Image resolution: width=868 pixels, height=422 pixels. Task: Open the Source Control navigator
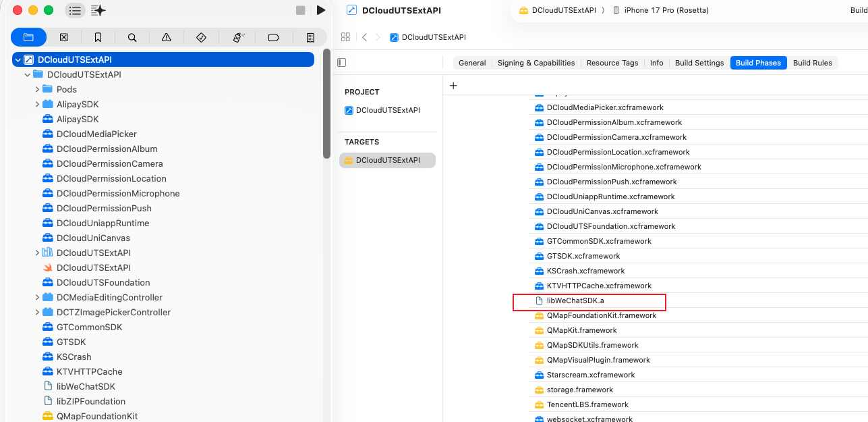click(x=63, y=37)
